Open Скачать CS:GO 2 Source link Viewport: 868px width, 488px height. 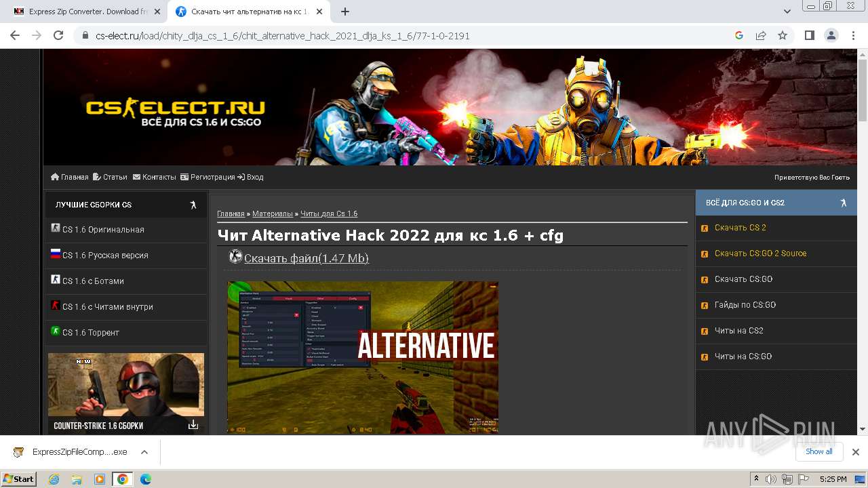761,253
